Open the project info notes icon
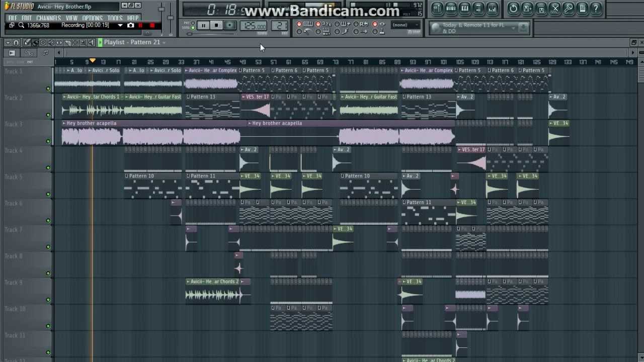The width and height of the screenshot is (644, 362). pos(582,8)
